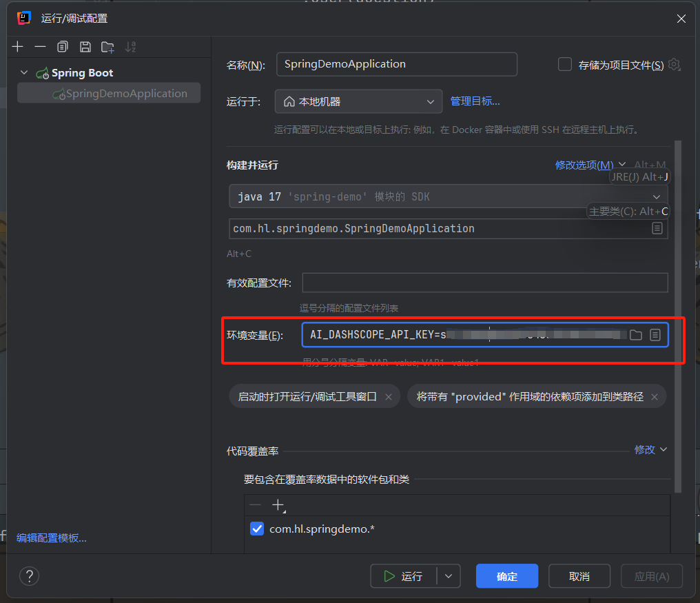Remove selected coverage package with minus icon
The width and height of the screenshot is (700, 603).
[256, 505]
